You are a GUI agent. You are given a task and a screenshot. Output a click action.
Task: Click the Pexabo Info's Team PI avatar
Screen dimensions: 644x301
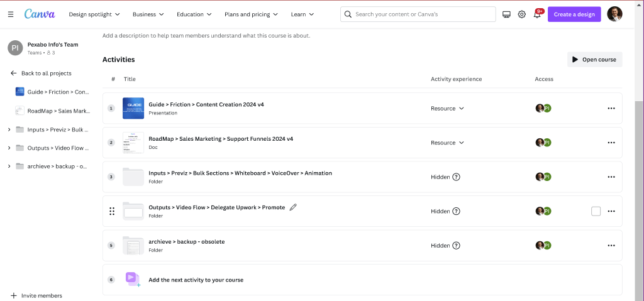tap(15, 48)
